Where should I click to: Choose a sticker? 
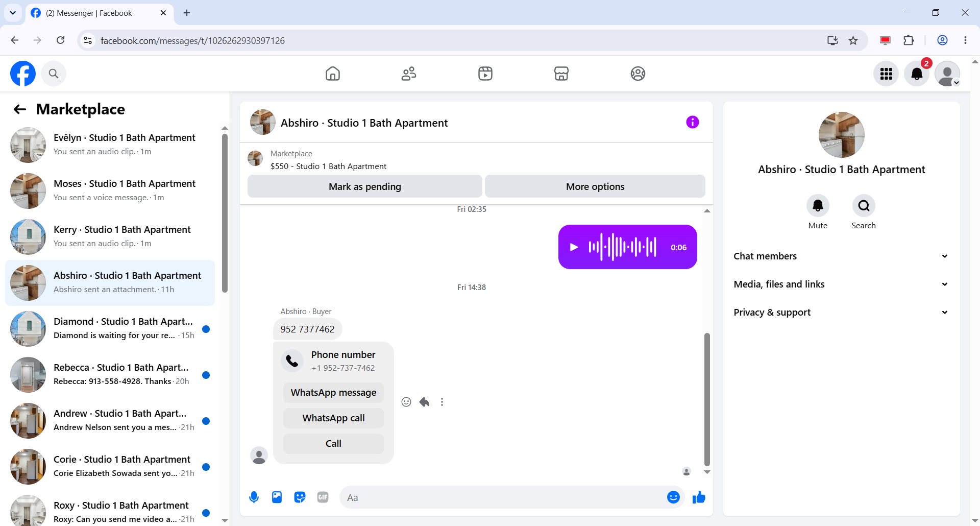[x=300, y=497]
